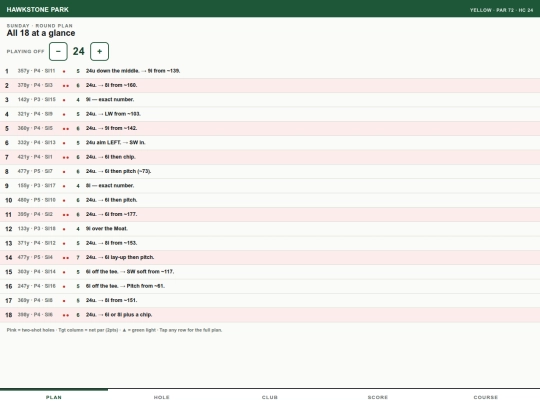
Task: Open hole 4 row 'LW from ~103'
Action: click(270, 114)
